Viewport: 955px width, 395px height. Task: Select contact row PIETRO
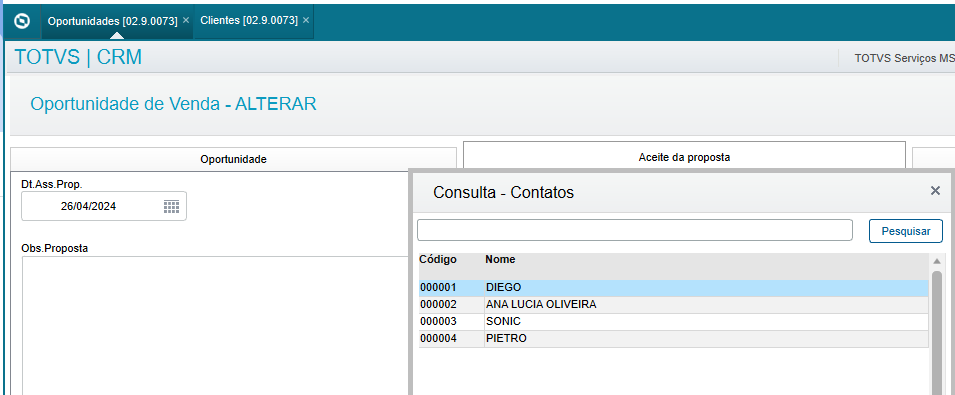point(674,338)
